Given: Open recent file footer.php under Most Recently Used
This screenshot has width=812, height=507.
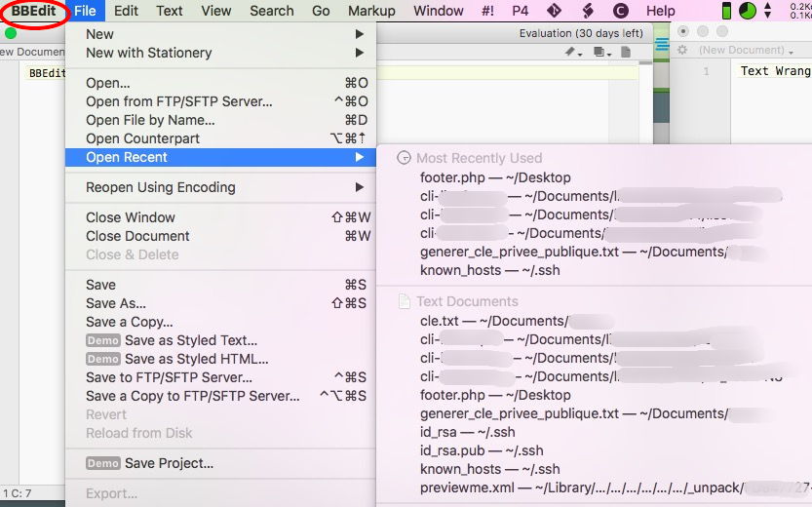Looking at the screenshot, I should coord(495,177).
